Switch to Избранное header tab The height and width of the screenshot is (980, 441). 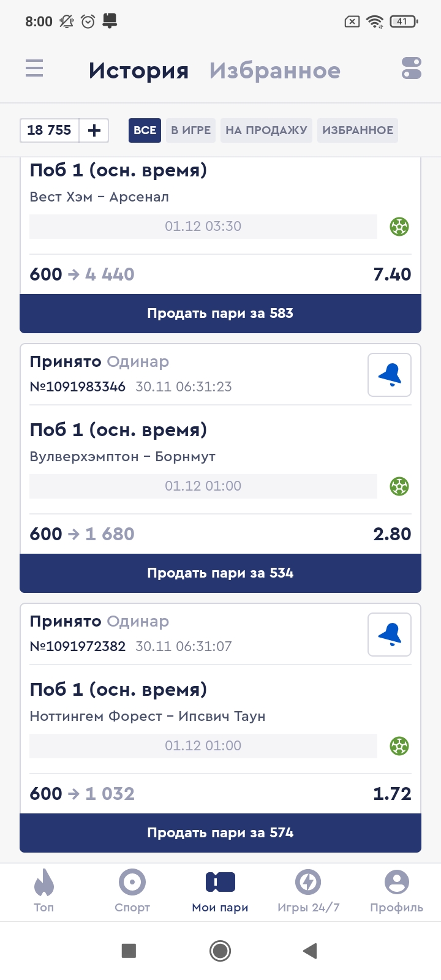click(x=274, y=71)
